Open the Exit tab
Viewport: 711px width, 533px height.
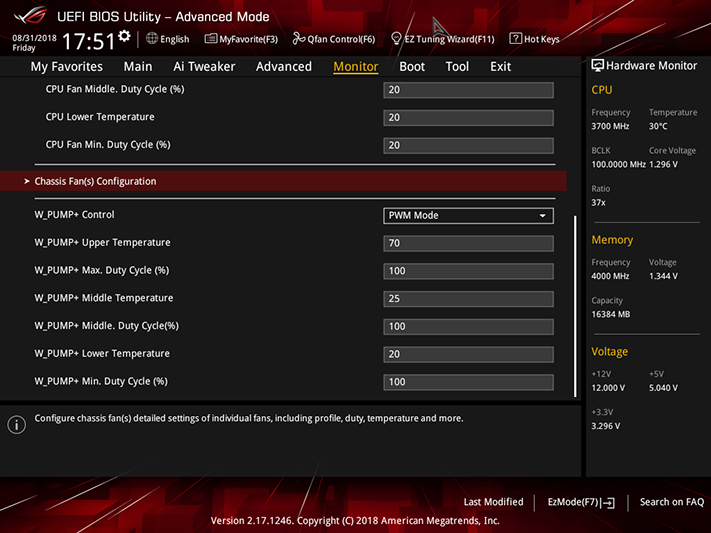coord(501,67)
